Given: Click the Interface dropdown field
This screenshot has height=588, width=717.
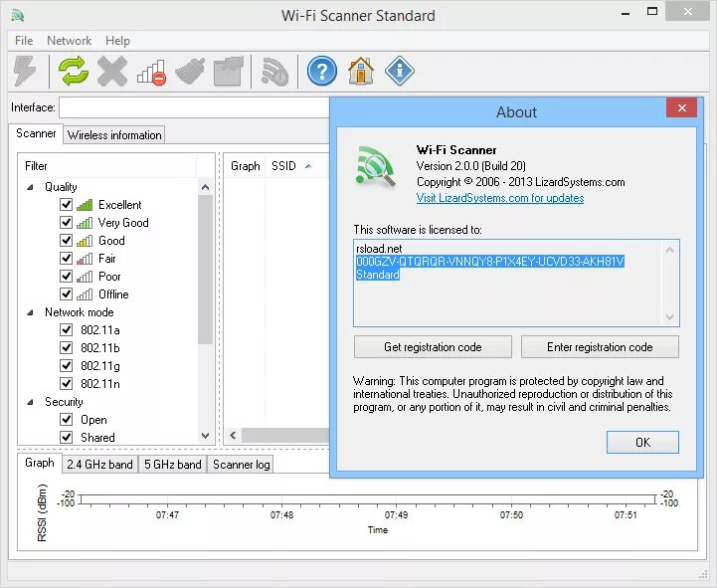Looking at the screenshot, I should [194, 108].
